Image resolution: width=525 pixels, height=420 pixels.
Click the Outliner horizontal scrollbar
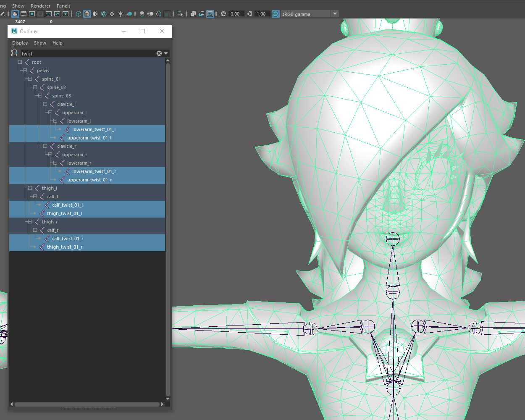(x=87, y=404)
